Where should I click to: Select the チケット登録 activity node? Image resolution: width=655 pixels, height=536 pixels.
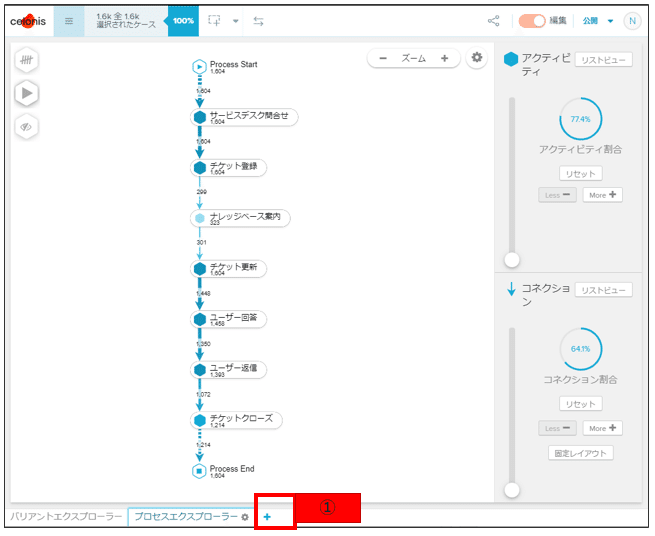pyautogui.click(x=228, y=168)
